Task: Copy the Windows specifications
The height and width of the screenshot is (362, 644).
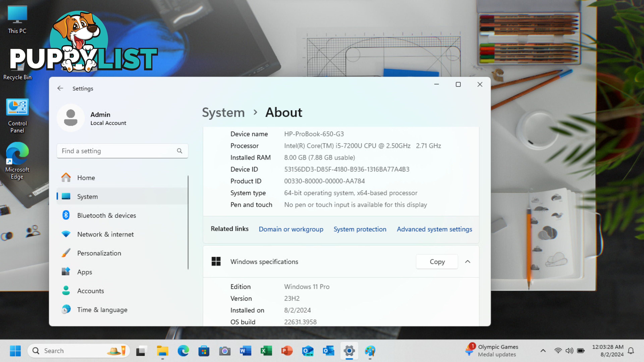Action: click(x=437, y=262)
